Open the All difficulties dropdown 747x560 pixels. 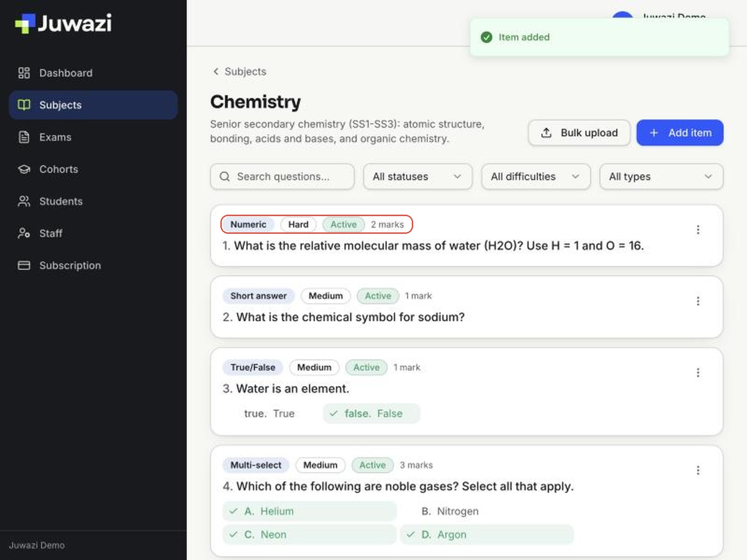click(536, 177)
